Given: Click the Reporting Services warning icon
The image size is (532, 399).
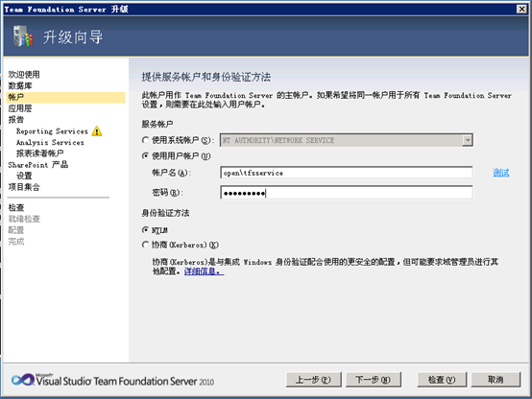Looking at the screenshot, I should click(x=97, y=130).
